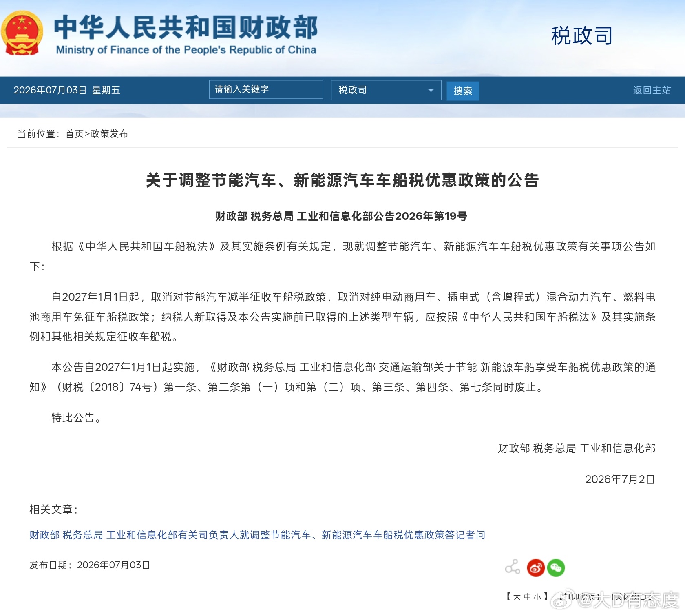
Task: Click the 中华人民共和国财政部 site title
Action: pyautogui.click(x=186, y=27)
